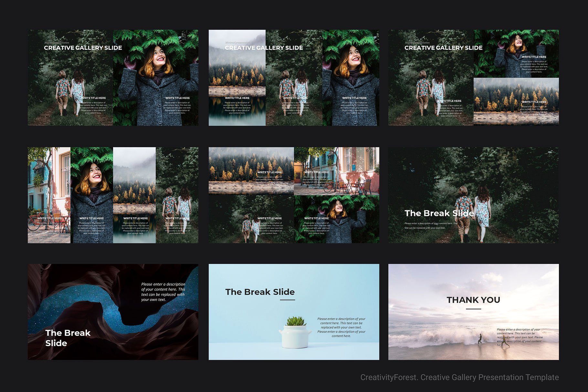This screenshot has width=588, height=392.
Task: Select the colorful street houses gallery slide
Action: (x=294, y=196)
